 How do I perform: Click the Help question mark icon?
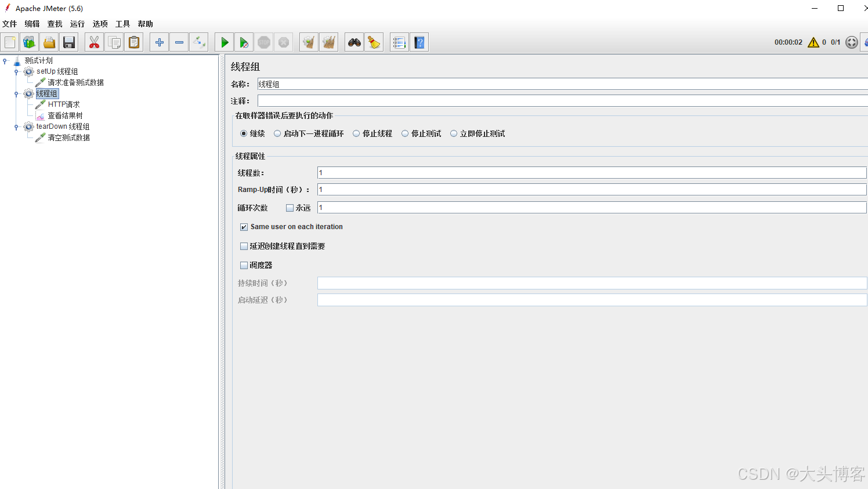tap(419, 42)
